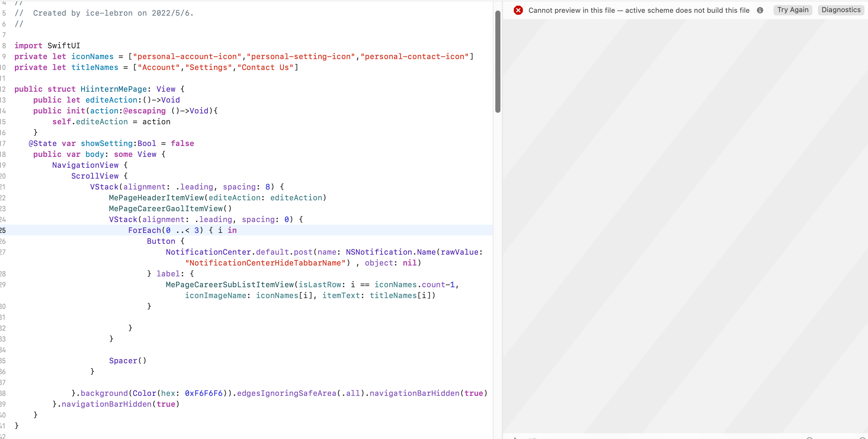Image resolution: width=868 pixels, height=439 pixels.
Task: Click the "Contact Us" string in titleNames
Action: (265, 67)
